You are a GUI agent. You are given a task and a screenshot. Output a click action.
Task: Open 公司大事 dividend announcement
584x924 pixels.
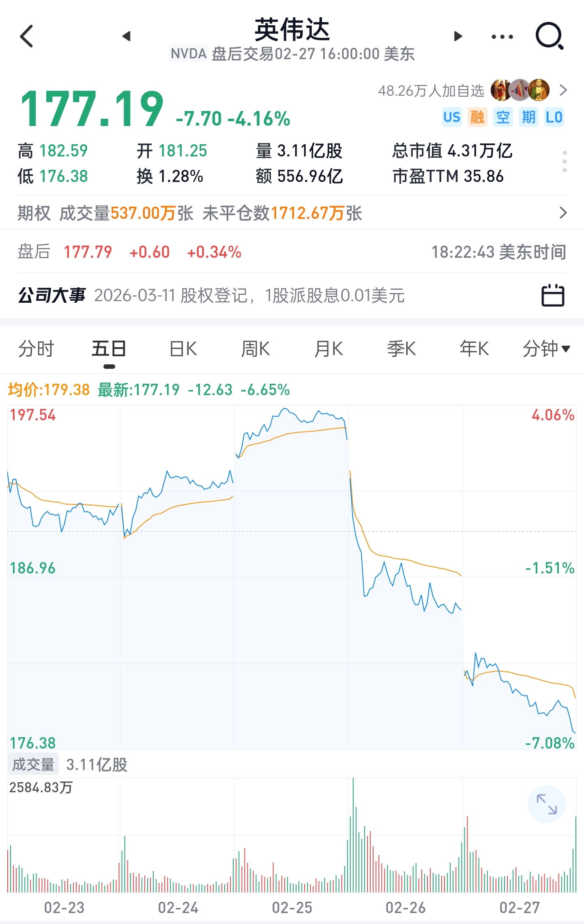click(211, 295)
